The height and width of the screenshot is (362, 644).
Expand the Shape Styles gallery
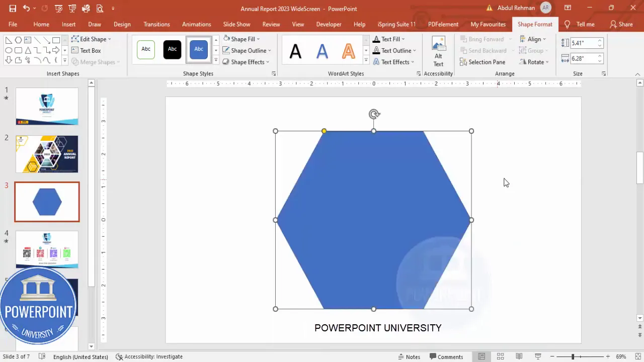(x=216, y=61)
